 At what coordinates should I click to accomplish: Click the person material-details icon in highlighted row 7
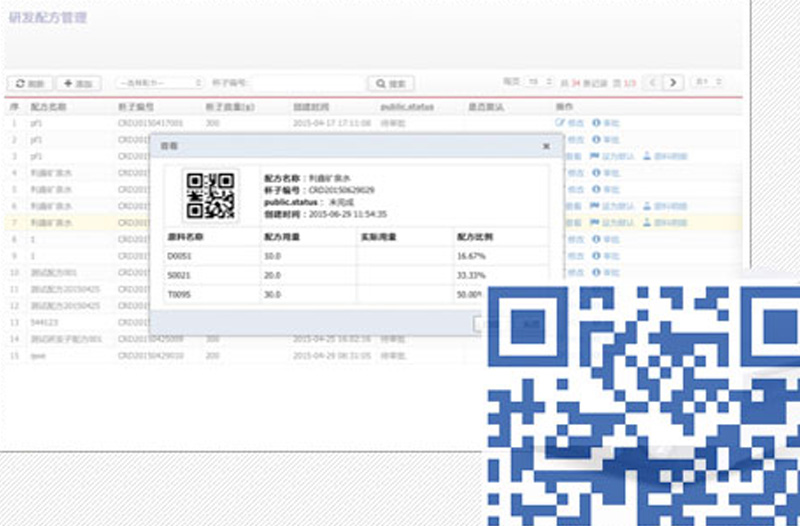point(646,222)
